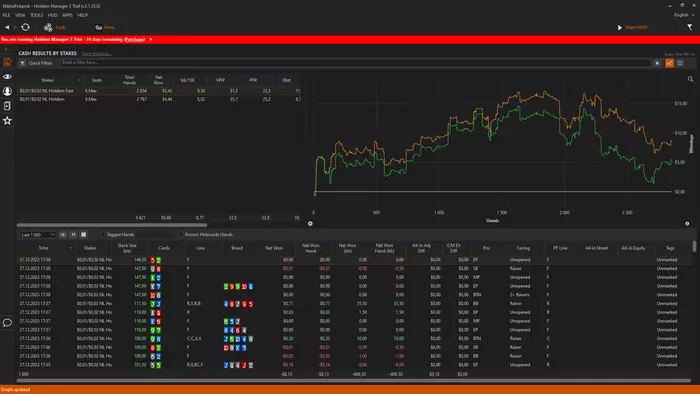
Task: Open the eye (Live Play) sidebar icon
Action: (x=7, y=77)
